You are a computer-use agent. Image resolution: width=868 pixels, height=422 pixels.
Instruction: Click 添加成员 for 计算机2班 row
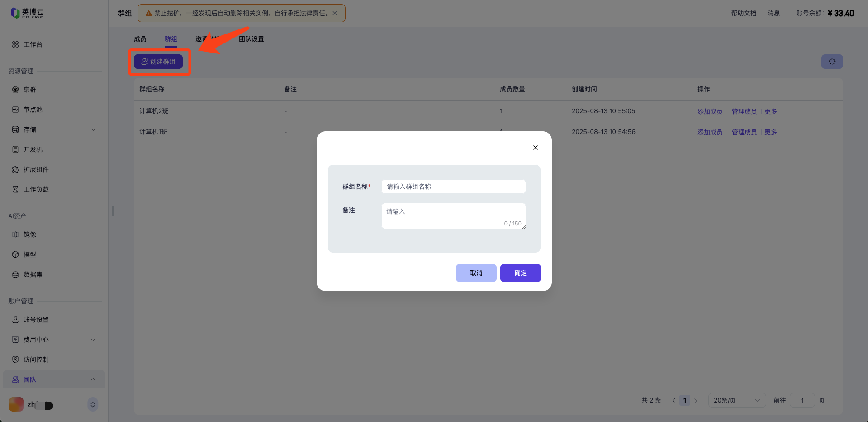(x=710, y=111)
